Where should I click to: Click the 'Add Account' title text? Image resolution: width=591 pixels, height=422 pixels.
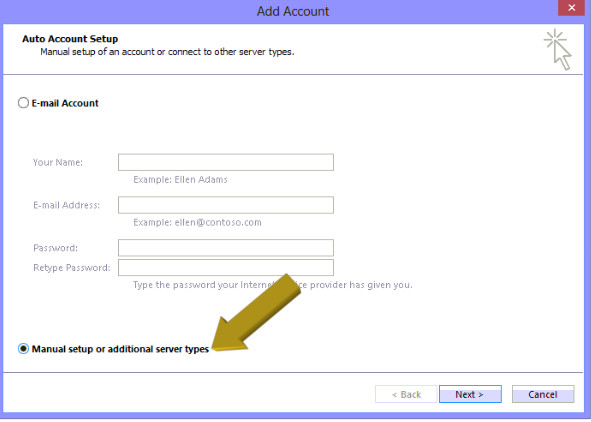coord(293,11)
